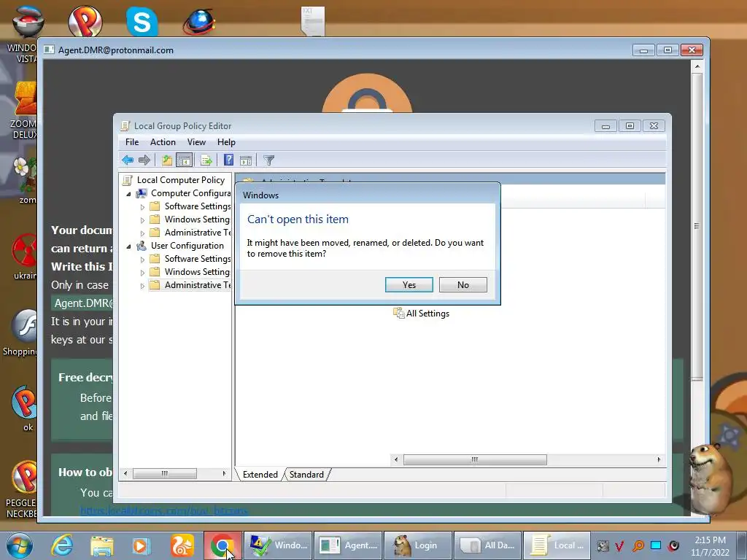Switch to the Login taskbar button
The image size is (747, 560).
pos(418,545)
